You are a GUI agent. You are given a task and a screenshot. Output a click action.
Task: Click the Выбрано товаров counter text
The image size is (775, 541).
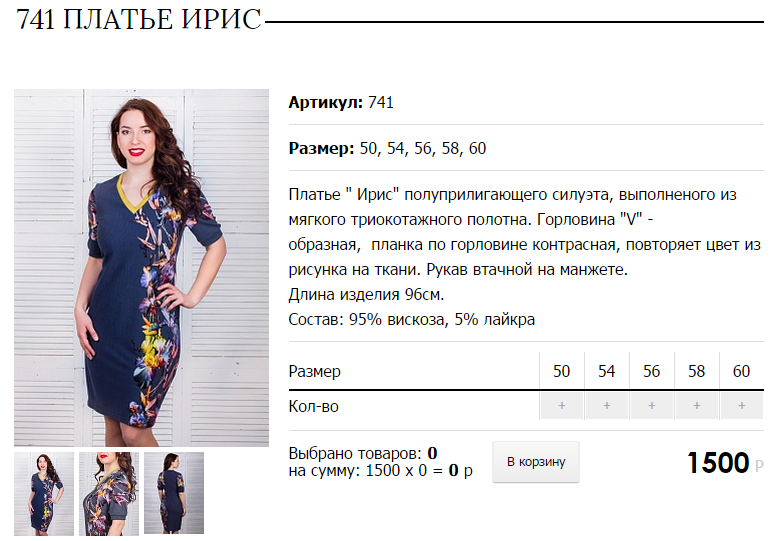pyautogui.click(x=363, y=453)
